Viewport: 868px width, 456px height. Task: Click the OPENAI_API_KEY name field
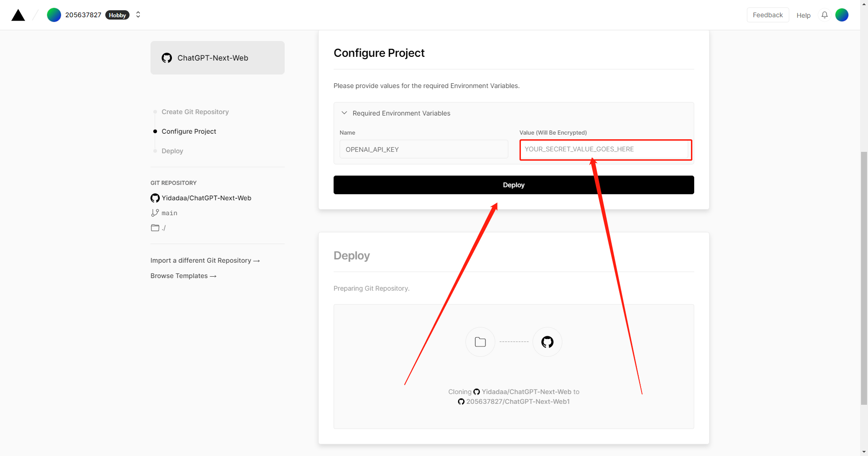click(424, 150)
